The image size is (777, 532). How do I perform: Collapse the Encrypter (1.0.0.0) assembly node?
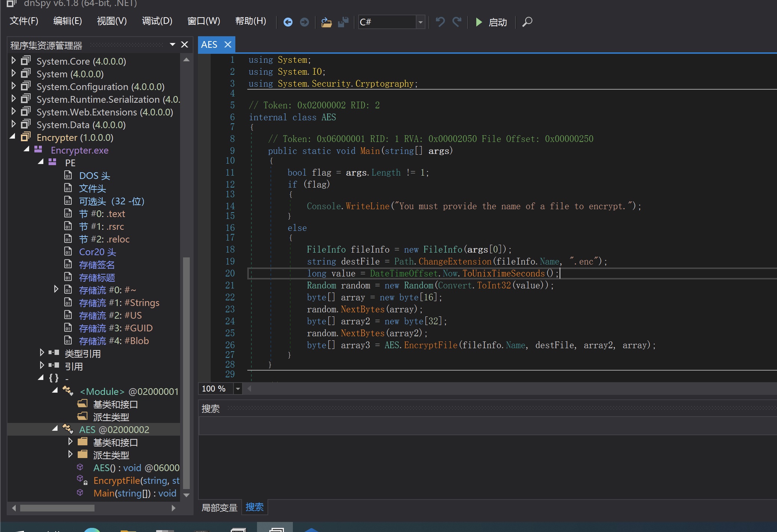[13, 137]
